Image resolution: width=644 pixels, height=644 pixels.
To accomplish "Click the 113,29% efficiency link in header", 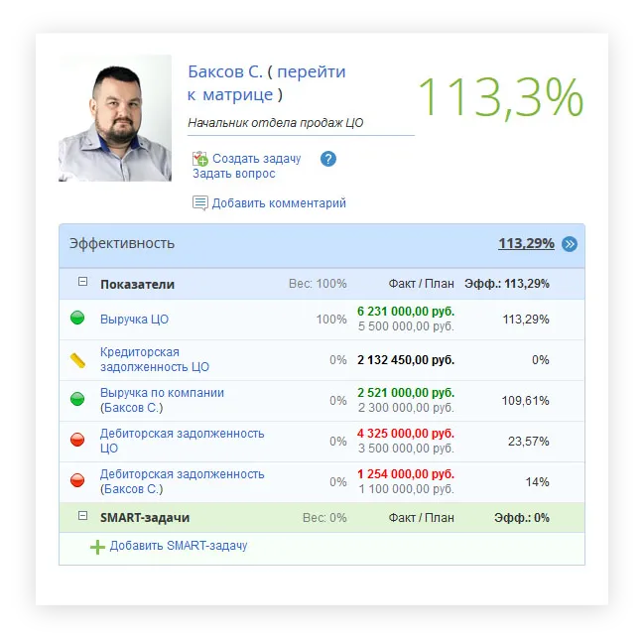I will (525, 243).
